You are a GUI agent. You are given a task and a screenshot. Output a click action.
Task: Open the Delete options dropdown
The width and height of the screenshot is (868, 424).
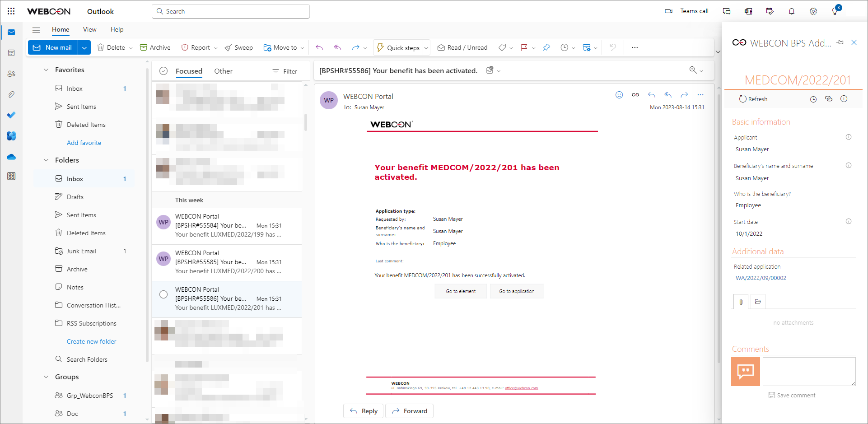pyautogui.click(x=131, y=48)
